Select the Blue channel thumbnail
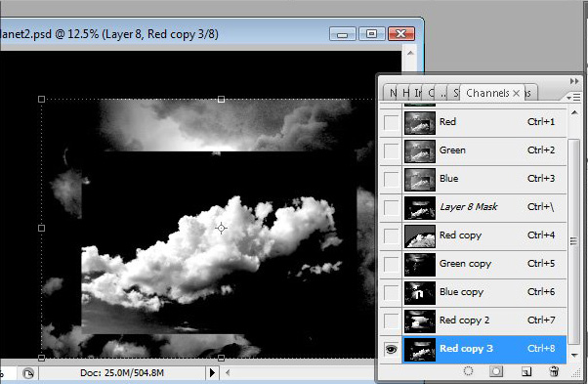 tap(420, 179)
